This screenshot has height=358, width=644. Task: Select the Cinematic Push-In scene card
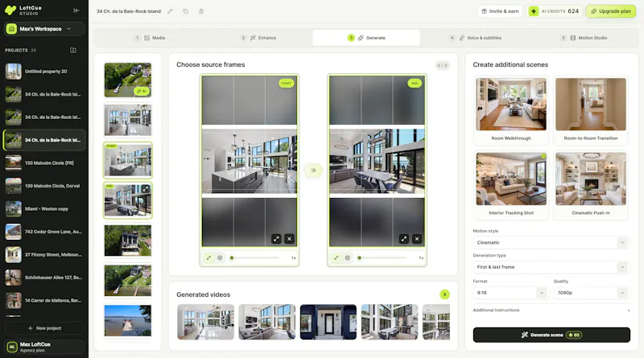[x=591, y=185]
